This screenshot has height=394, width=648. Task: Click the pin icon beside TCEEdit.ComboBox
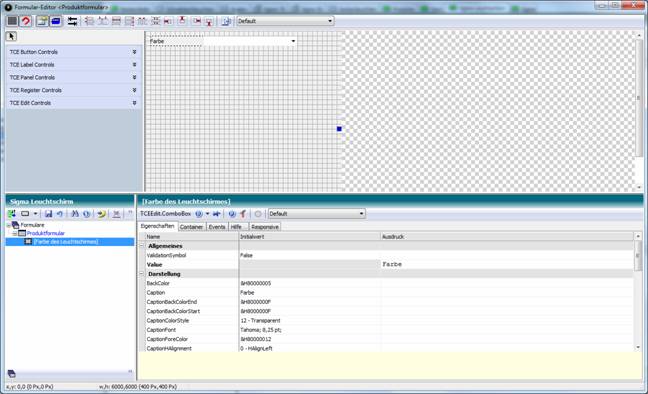[x=216, y=214]
